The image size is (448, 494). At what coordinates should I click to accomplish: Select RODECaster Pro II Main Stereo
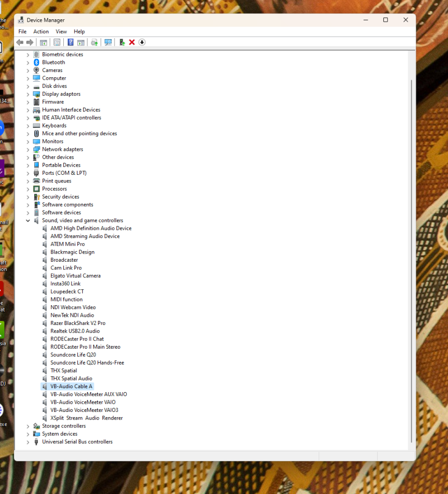pos(86,347)
